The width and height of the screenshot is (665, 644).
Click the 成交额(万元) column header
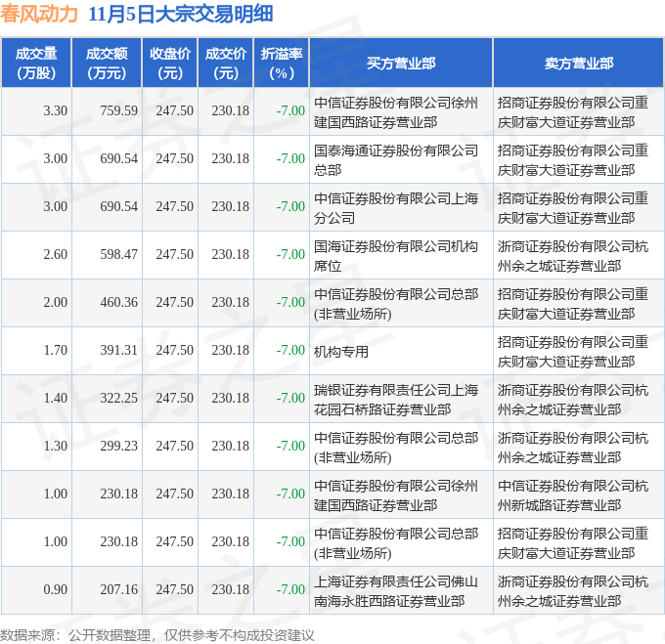pos(107,64)
